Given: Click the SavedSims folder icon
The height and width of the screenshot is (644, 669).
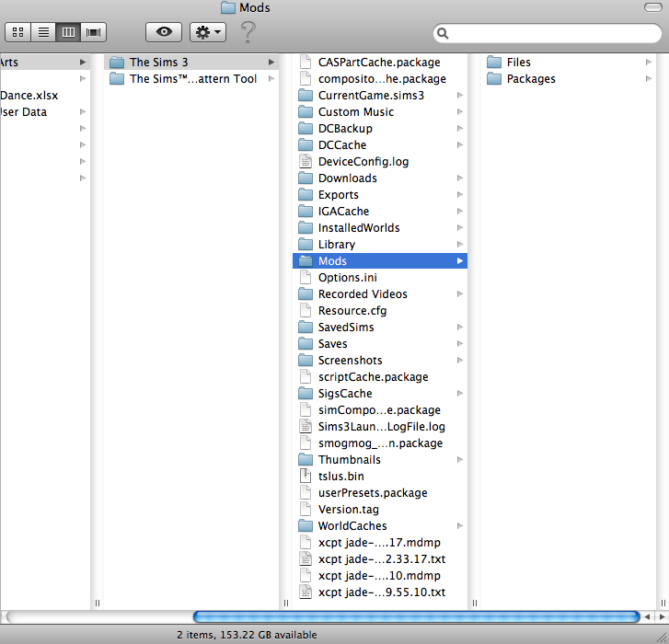Looking at the screenshot, I should click(306, 328).
